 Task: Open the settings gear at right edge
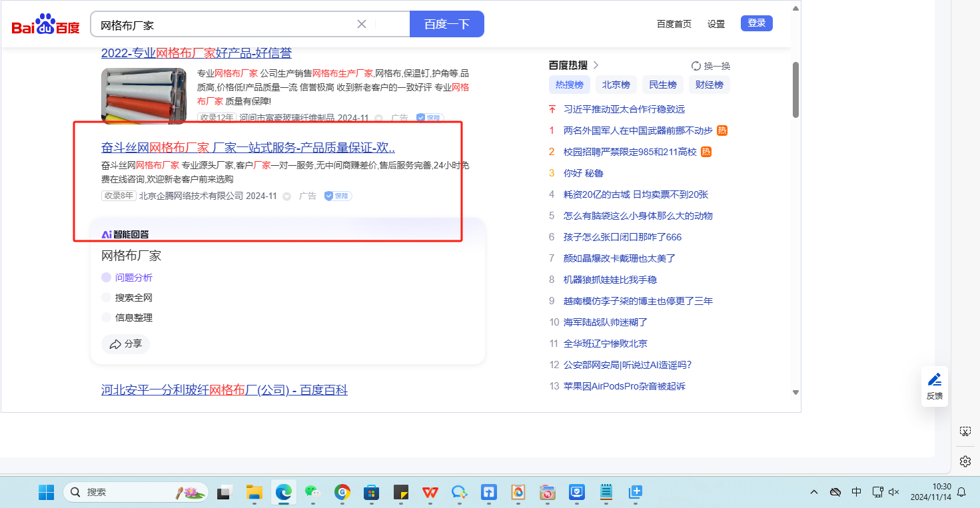[x=965, y=461]
